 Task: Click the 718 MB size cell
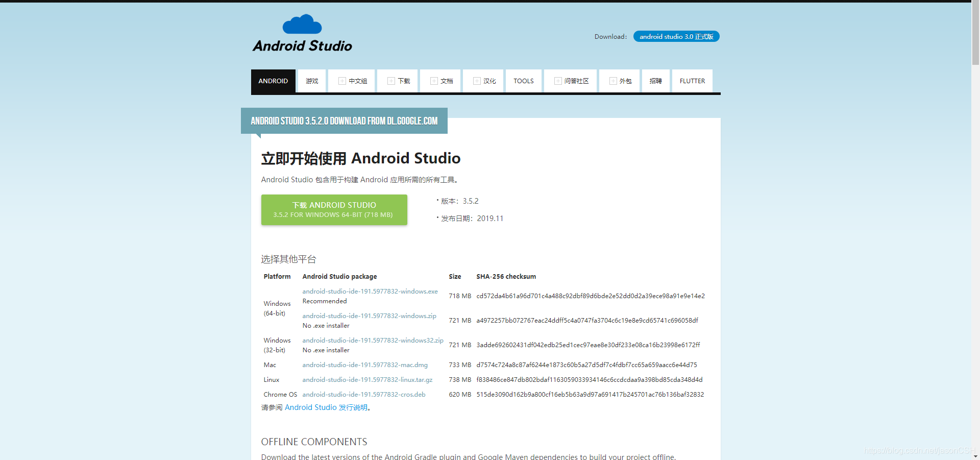click(460, 296)
